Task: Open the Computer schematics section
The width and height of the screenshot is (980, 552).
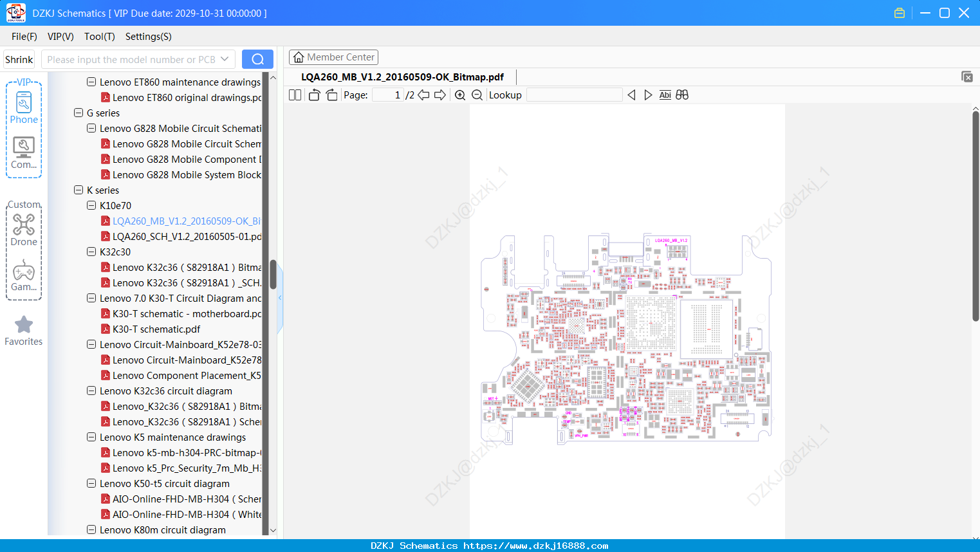Action: [x=24, y=153]
